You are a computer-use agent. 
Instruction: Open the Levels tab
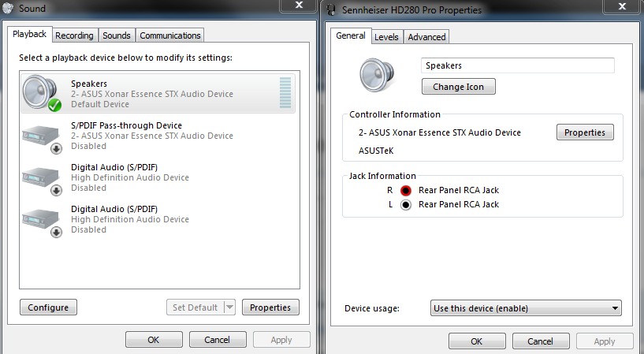click(x=386, y=37)
